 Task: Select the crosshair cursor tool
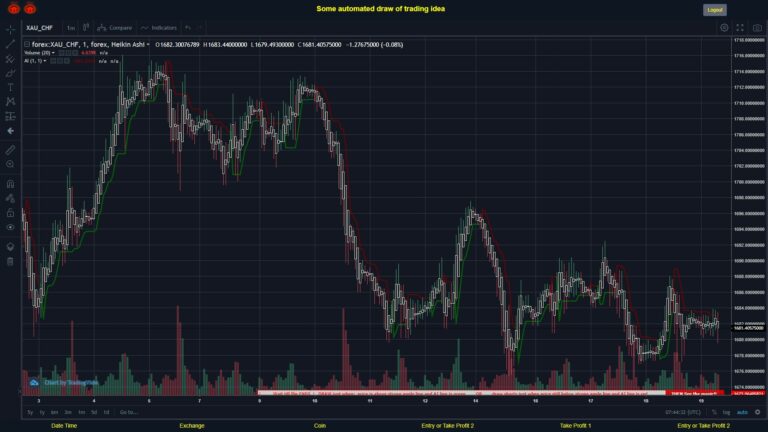10,30
